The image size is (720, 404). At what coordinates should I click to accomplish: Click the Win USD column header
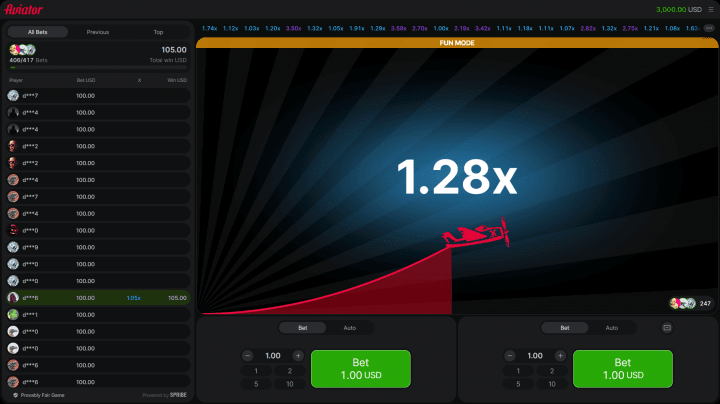[x=177, y=80]
